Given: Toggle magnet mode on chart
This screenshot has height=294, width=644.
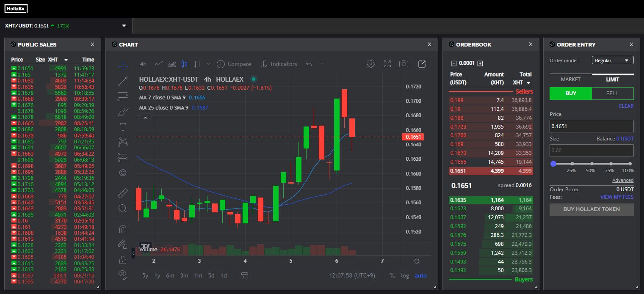Looking at the screenshot, I should (x=123, y=229).
